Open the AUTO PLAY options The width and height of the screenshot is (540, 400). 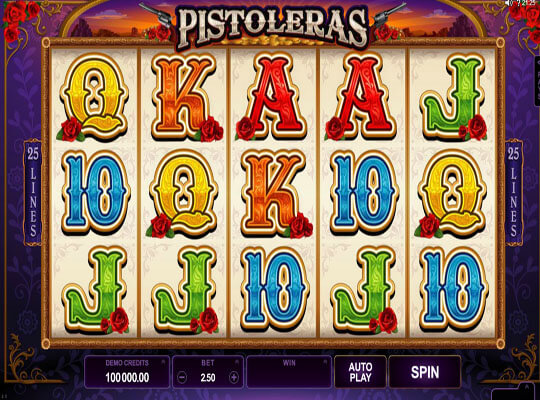[360, 372]
